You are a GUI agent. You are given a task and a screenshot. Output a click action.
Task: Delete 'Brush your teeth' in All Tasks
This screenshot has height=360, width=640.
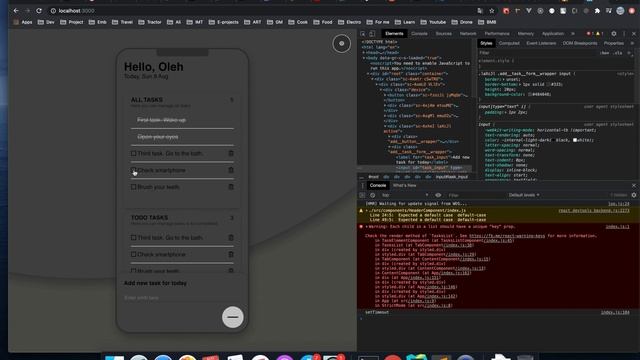[x=231, y=187]
